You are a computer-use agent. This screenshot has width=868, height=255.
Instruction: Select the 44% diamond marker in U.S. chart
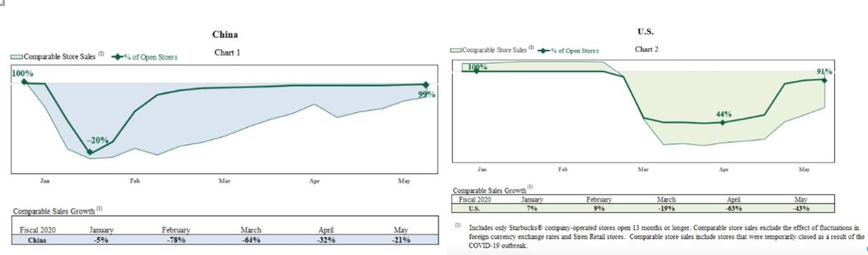pos(723,123)
